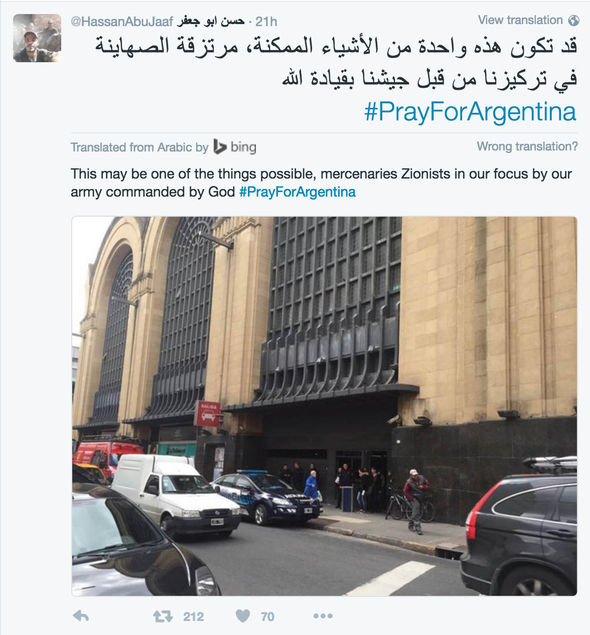Open the @HassanAbuJaaf profile handle
The height and width of the screenshot is (635, 590).
[122, 21]
